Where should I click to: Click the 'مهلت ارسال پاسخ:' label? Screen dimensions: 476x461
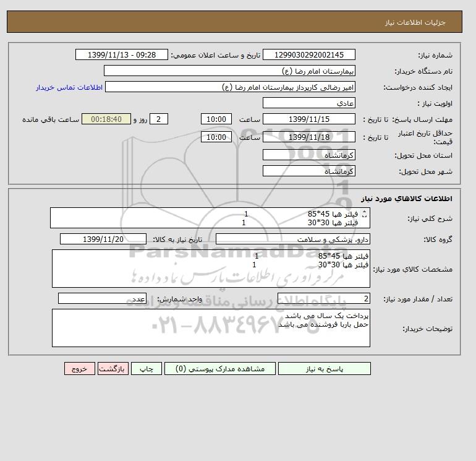click(423, 119)
